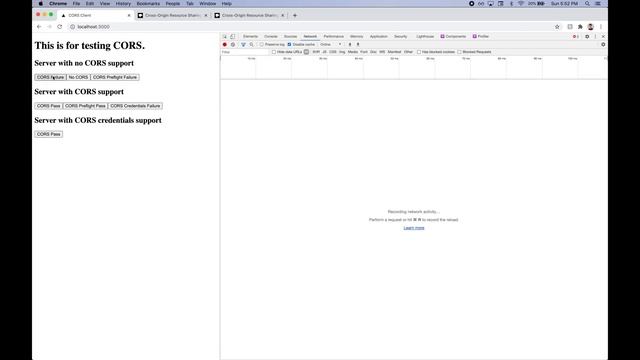Open DevTools settings gear
The height and width of the screenshot is (360, 640).
587,36
